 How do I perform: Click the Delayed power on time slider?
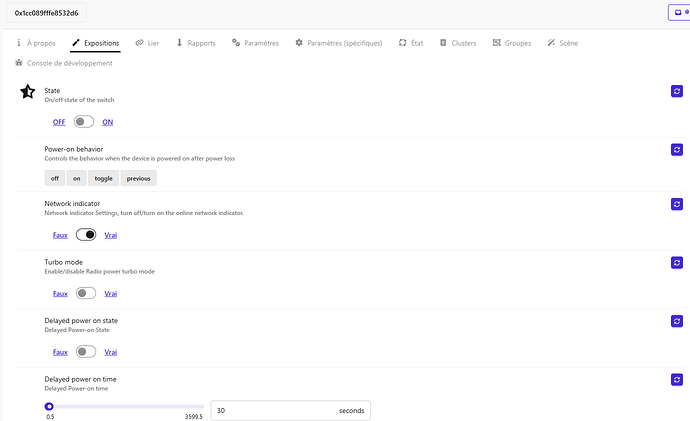click(x=125, y=406)
